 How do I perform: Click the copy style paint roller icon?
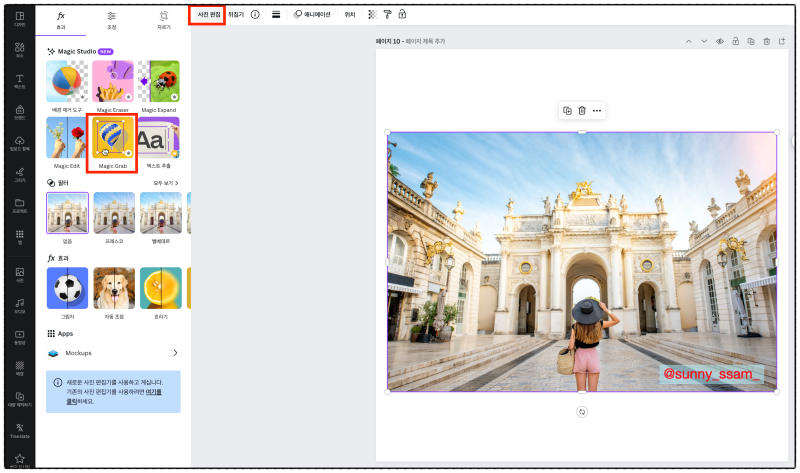pos(388,15)
